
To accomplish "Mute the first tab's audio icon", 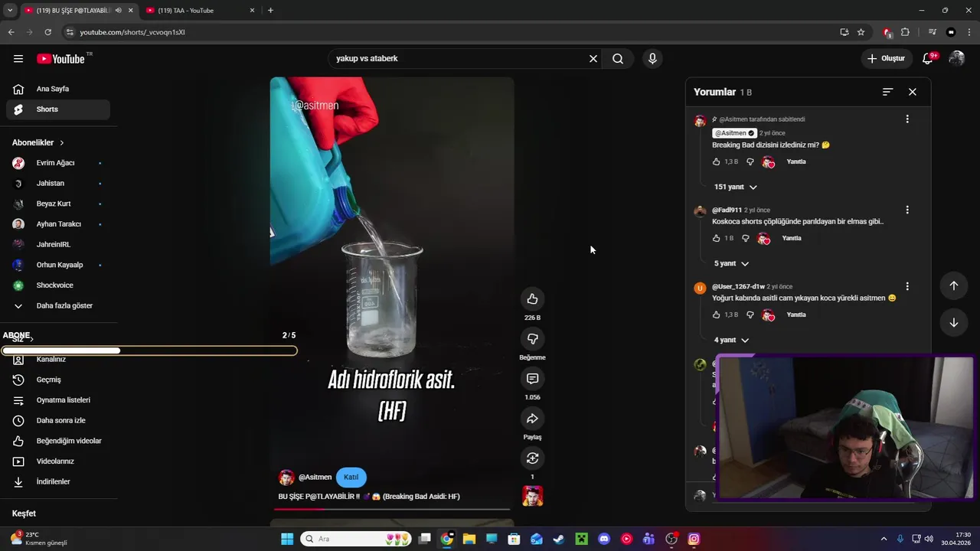I will tap(118, 11).
